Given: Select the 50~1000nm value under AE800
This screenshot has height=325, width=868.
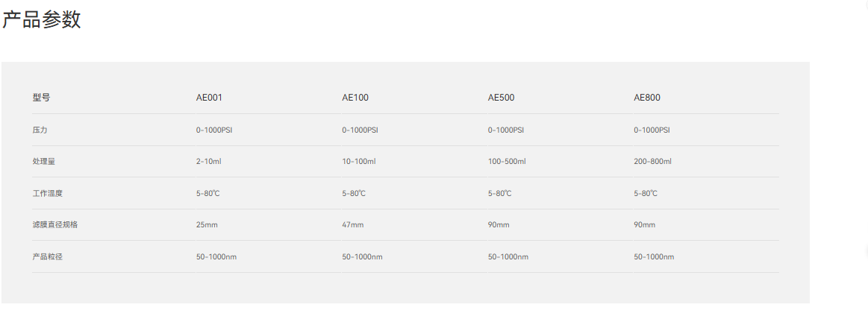Looking at the screenshot, I should [x=654, y=257].
